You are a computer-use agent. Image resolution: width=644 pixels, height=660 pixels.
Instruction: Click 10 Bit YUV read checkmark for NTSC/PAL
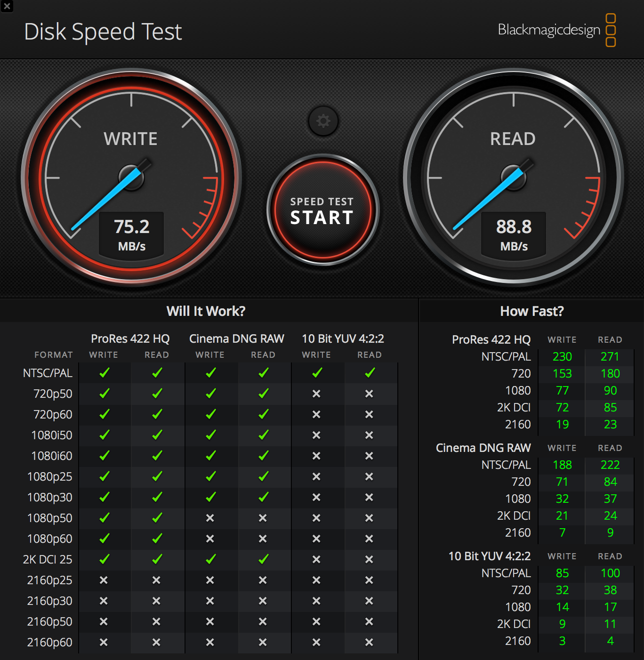click(370, 373)
